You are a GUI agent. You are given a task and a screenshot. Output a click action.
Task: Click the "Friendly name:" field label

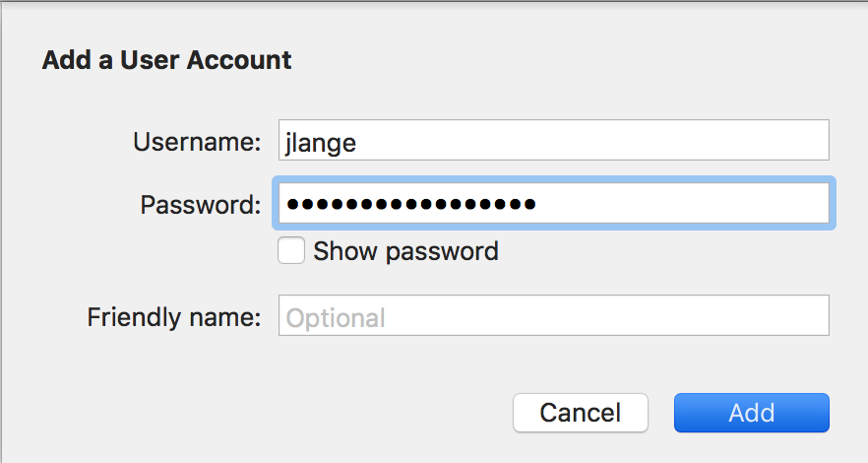[174, 317]
